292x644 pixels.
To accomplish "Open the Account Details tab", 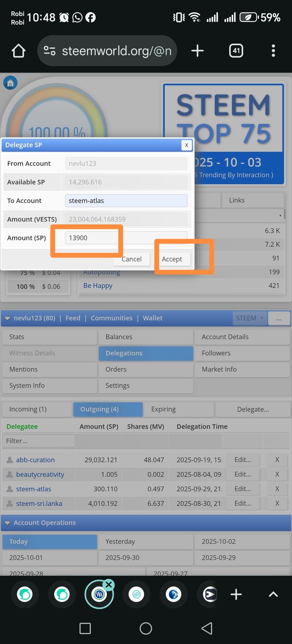I will [242, 337].
